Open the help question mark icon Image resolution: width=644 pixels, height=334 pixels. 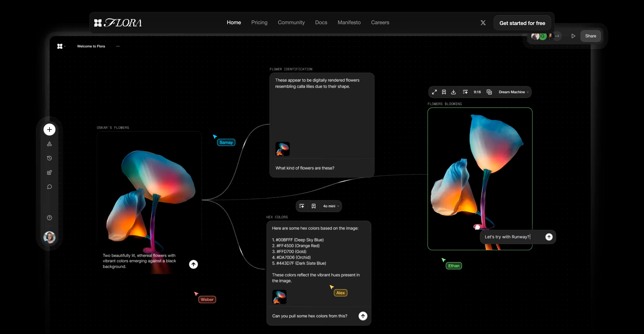pyautogui.click(x=49, y=218)
